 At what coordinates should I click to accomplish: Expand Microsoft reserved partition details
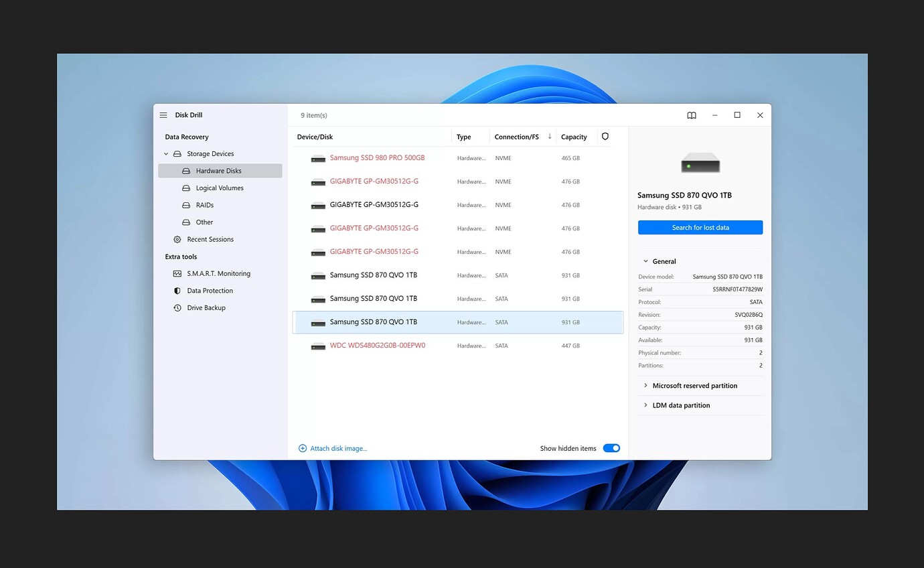pyautogui.click(x=645, y=386)
